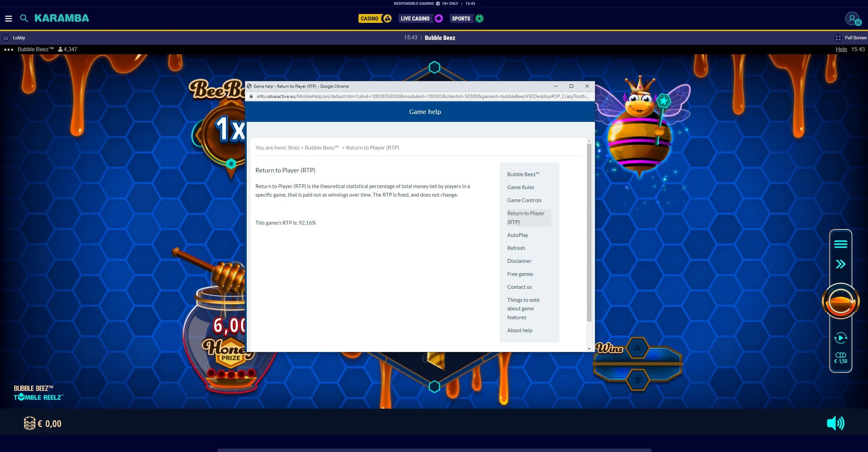Increase bet with the Wins panel up arrow

point(637,348)
